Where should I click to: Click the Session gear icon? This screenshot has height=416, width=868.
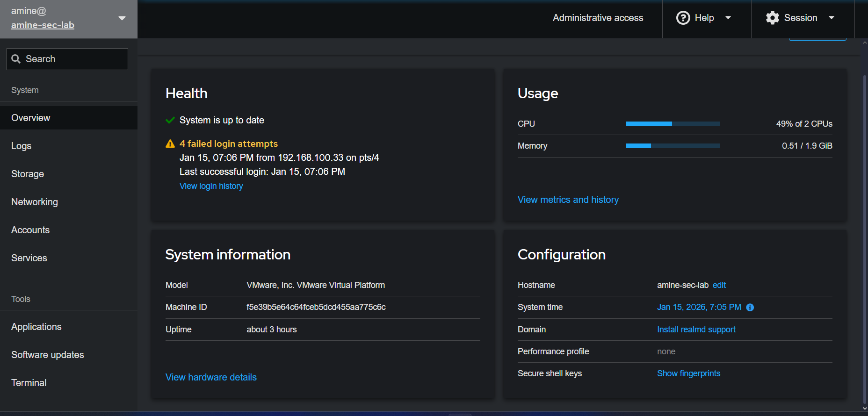[x=772, y=18]
